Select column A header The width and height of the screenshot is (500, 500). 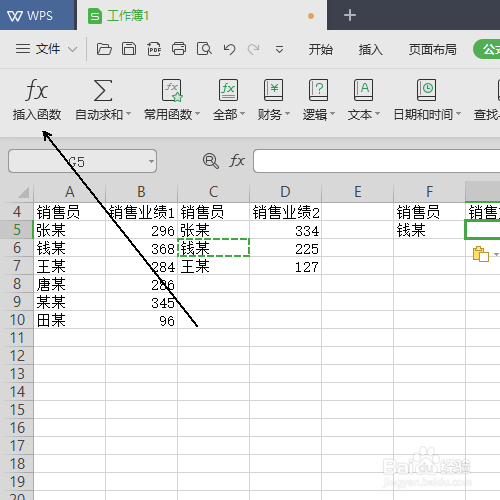69,192
